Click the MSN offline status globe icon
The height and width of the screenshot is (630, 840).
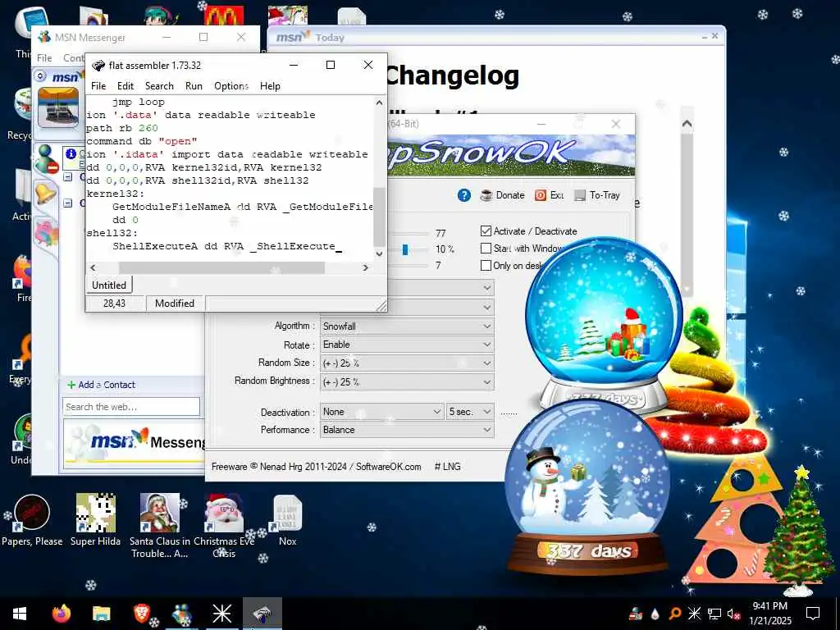pyautogui.click(x=46, y=158)
